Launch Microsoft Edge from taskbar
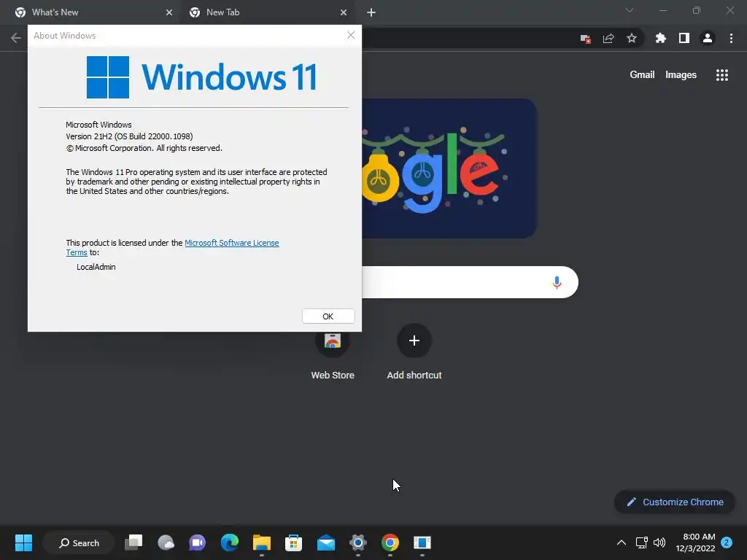 pyautogui.click(x=230, y=542)
